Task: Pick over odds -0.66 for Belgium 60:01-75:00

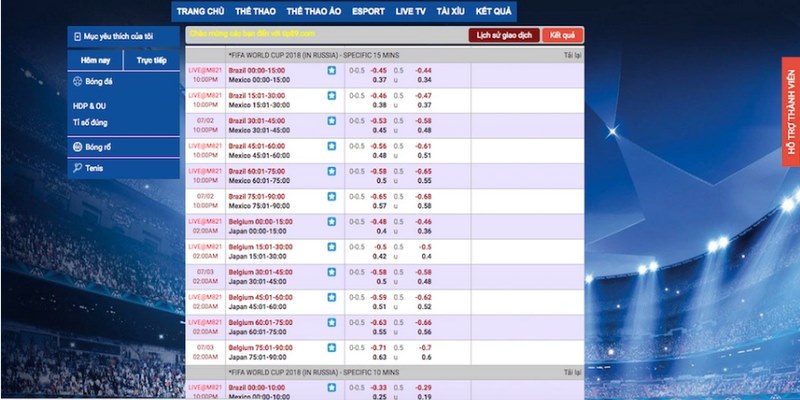Action: [423, 322]
